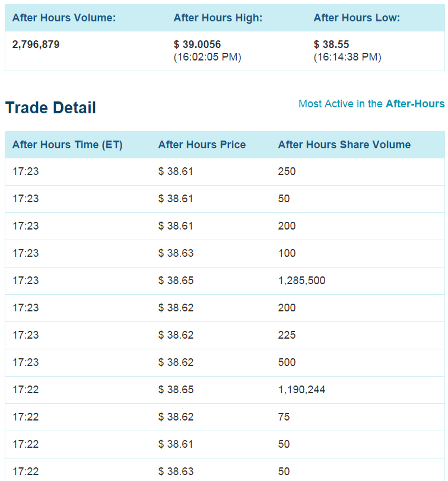
Task: Select the $ 38.55 low price
Action: click(x=331, y=44)
